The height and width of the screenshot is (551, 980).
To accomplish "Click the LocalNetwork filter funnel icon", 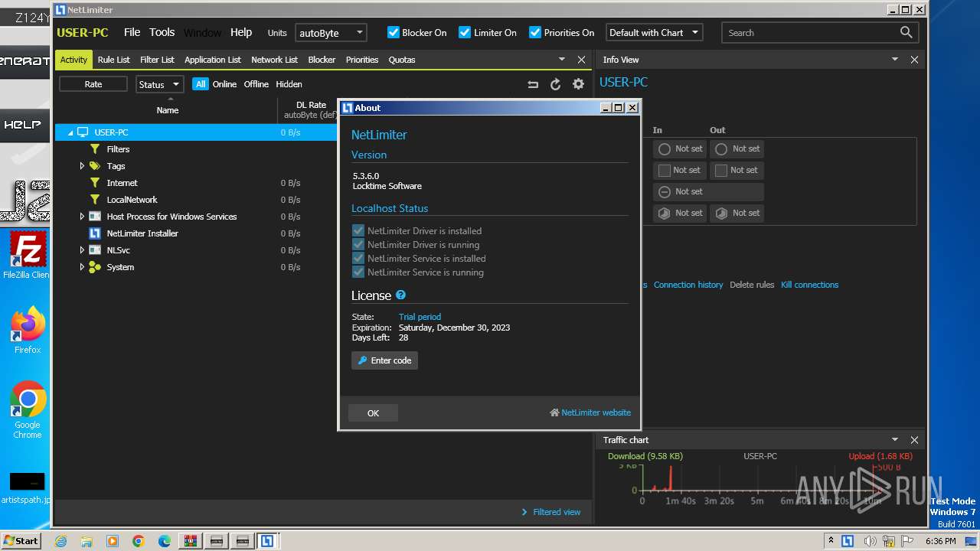I will tap(95, 200).
